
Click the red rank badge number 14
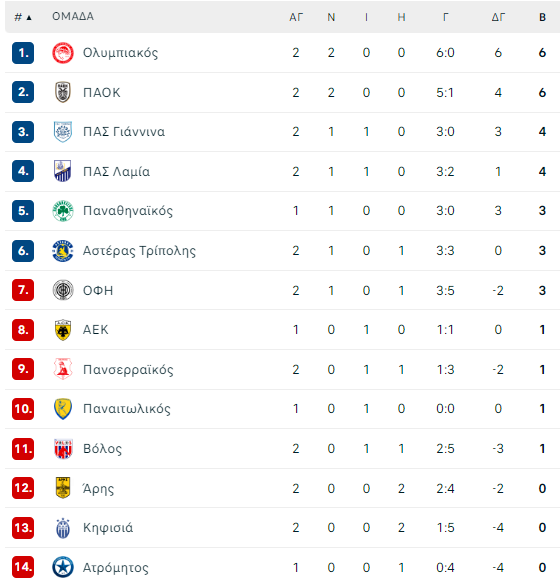pyautogui.click(x=23, y=567)
